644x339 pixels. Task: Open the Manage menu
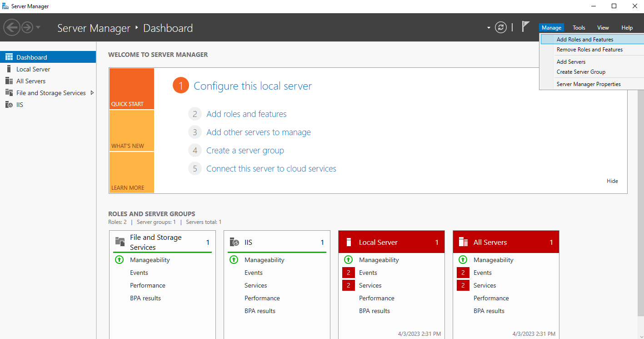pyautogui.click(x=551, y=28)
